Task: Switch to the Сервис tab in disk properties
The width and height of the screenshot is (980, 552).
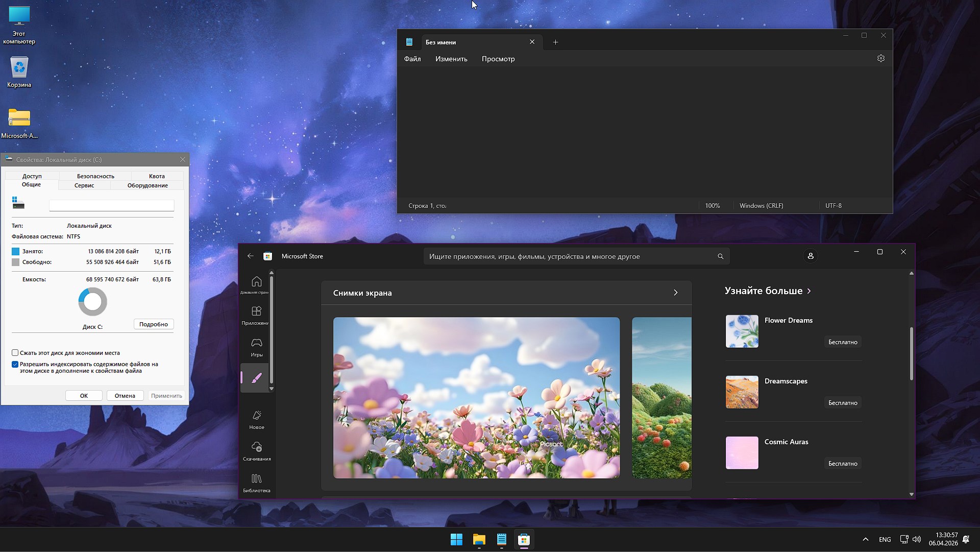Action: pos(84,185)
